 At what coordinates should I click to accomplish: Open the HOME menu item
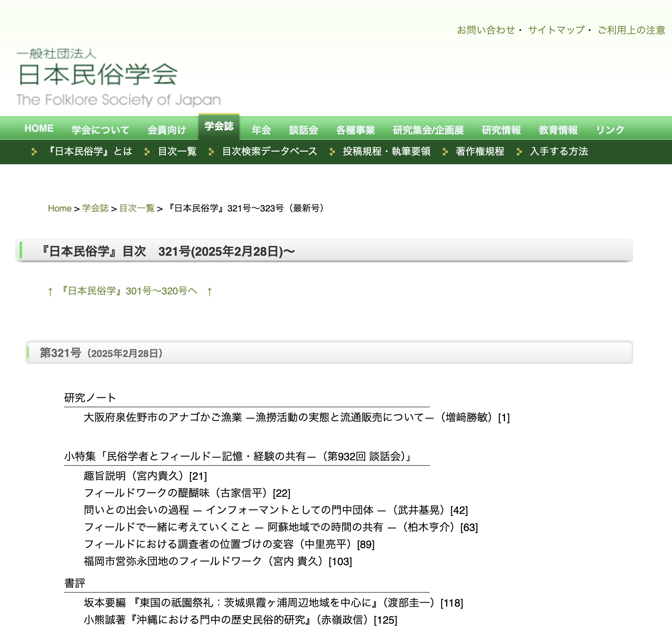(39, 128)
